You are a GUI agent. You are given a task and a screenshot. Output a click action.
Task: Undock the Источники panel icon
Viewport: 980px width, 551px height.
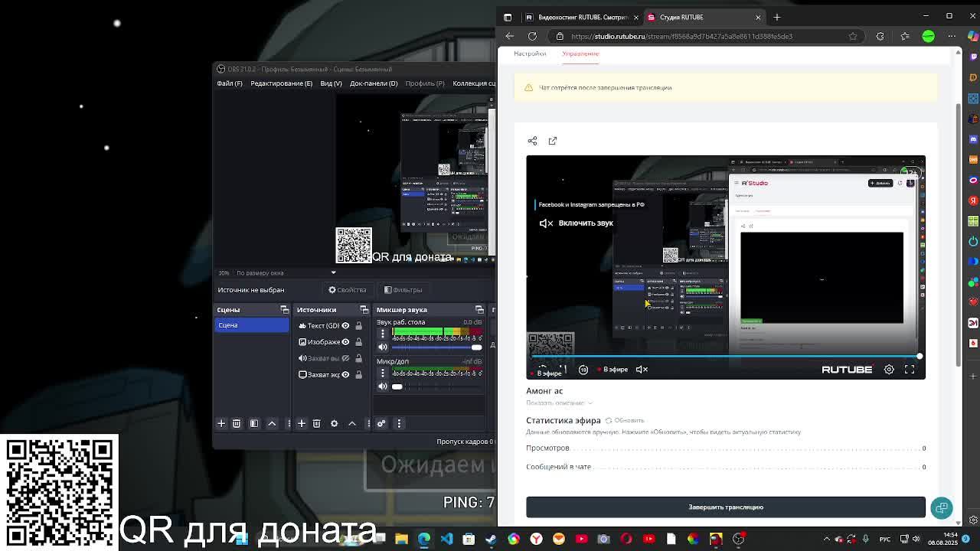tap(364, 310)
